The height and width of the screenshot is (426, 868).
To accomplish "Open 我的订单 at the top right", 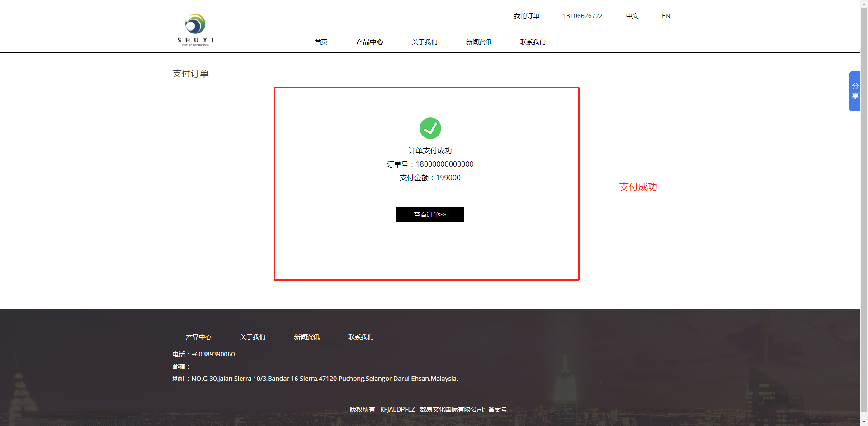I will (x=526, y=16).
